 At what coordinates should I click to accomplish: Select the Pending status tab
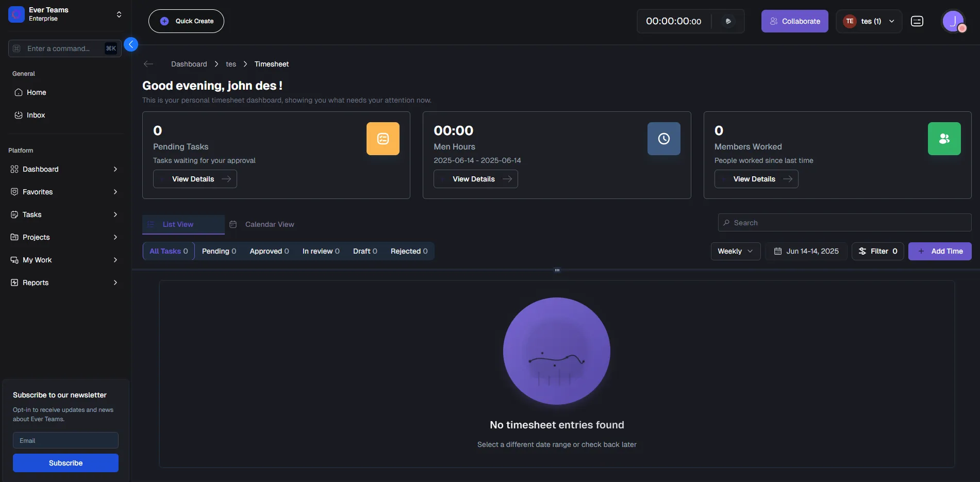click(219, 251)
